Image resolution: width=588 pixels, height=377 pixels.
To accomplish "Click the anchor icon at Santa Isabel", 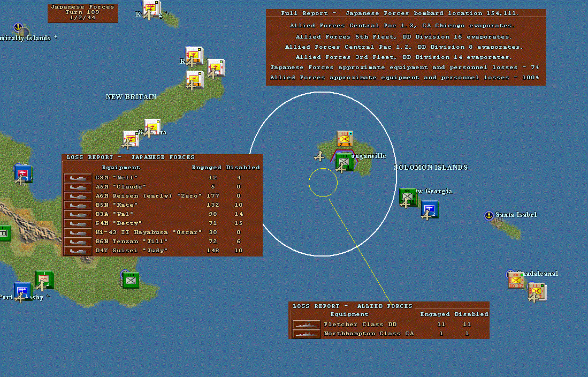I will [x=488, y=215].
